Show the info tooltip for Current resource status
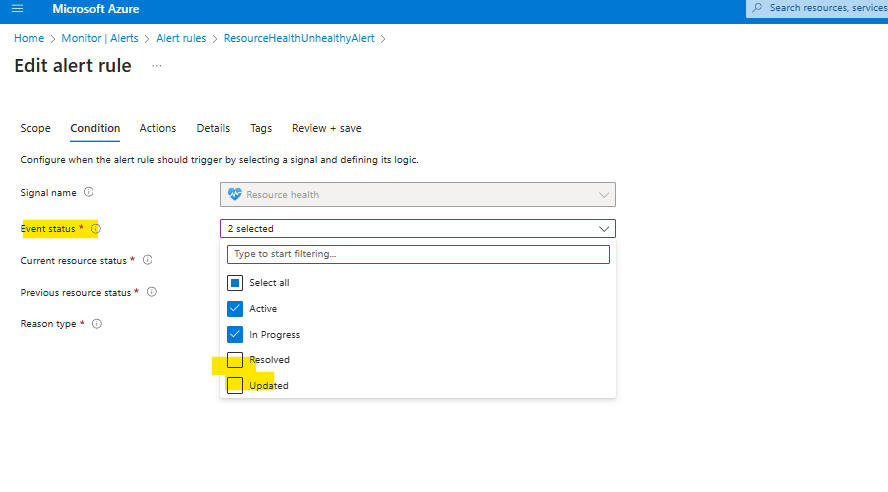Viewport: 888px width, 492px height. [147, 260]
